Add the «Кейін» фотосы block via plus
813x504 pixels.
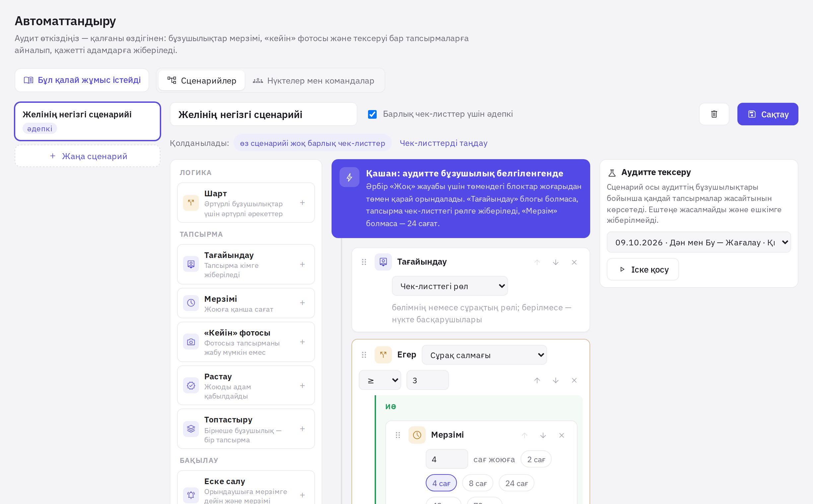click(x=302, y=342)
